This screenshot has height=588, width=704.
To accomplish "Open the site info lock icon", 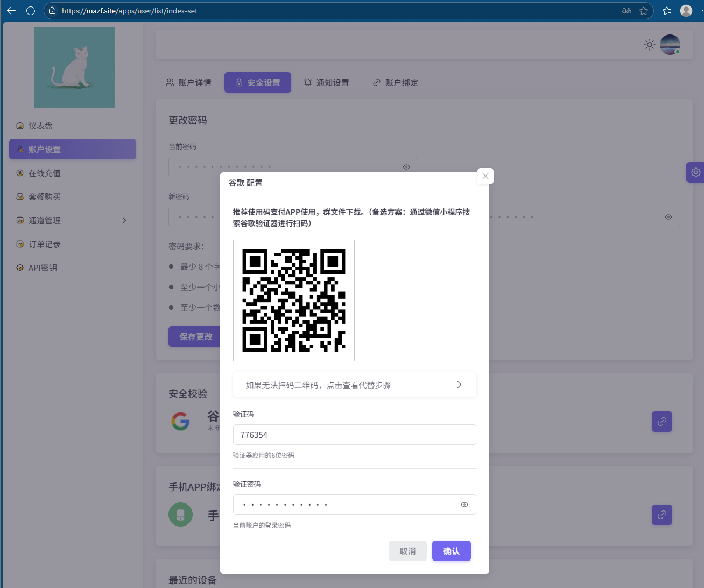I will [x=52, y=11].
